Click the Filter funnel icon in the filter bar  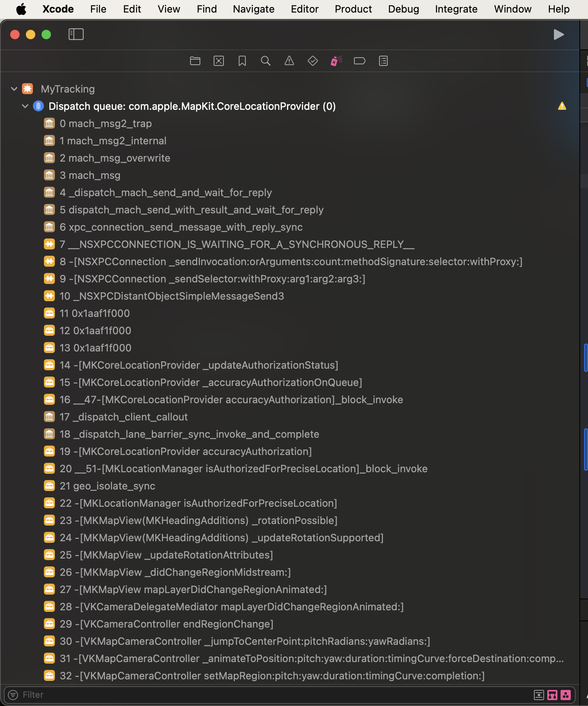[13, 695]
